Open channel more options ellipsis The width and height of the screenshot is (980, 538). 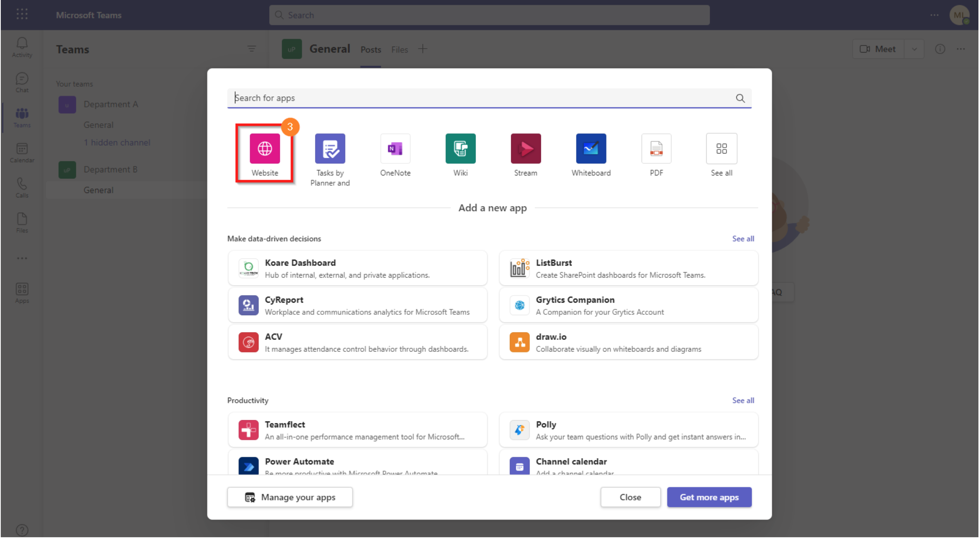(x=960, y=49)
